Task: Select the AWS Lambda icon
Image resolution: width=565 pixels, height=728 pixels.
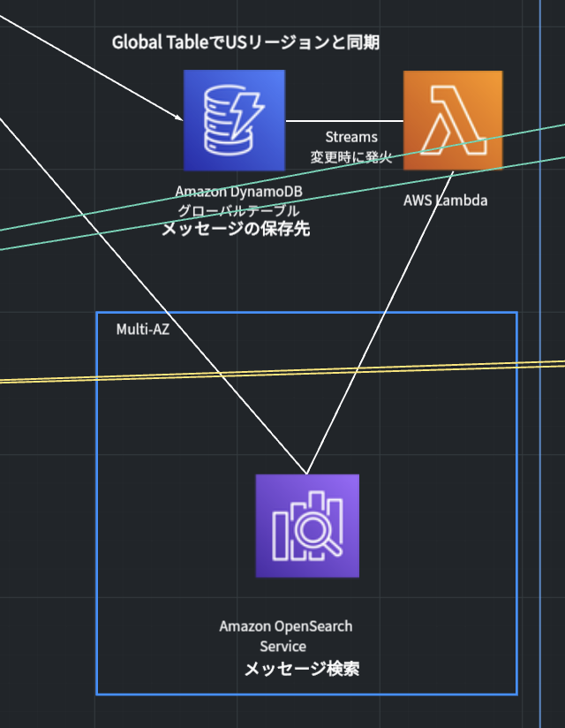Action: click(453, 120)
